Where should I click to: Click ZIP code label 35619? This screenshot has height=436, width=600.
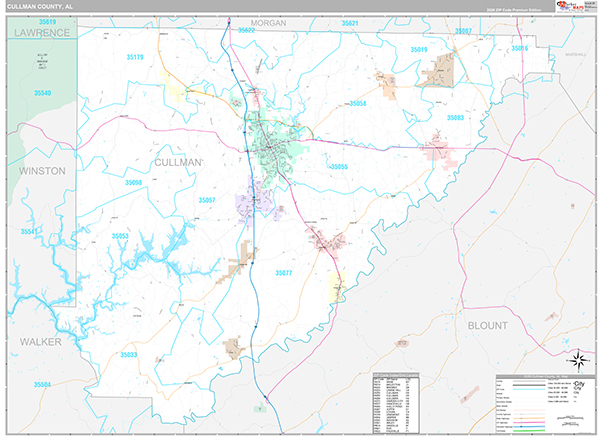pyautogui.click(x=47, y=22)
